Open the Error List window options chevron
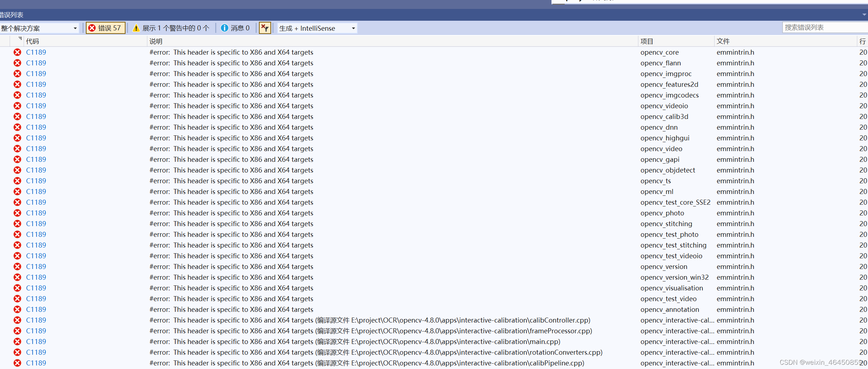The height and width of the screenshot is (369, 868). (864, 15)
